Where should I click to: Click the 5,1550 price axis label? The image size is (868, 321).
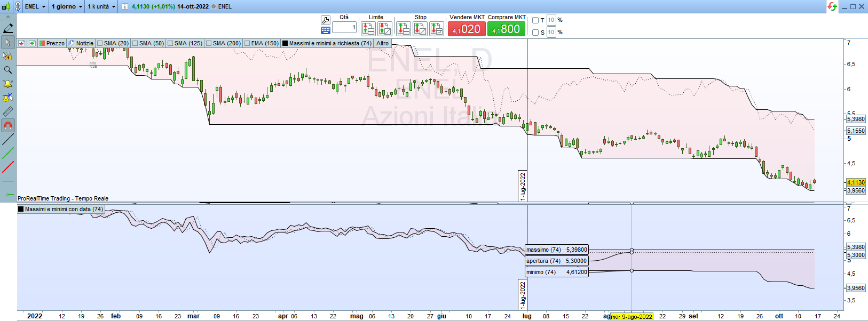856,131
